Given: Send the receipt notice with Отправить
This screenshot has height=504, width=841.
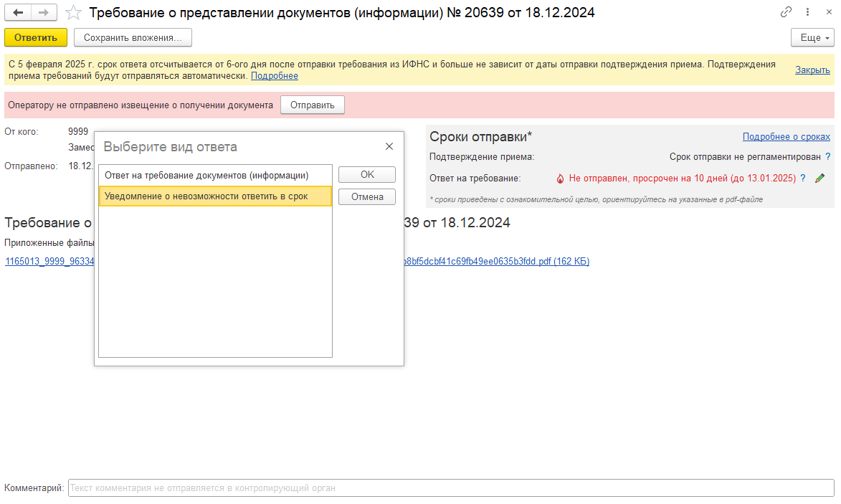Looking at the screenshot, I should (312, 105).
